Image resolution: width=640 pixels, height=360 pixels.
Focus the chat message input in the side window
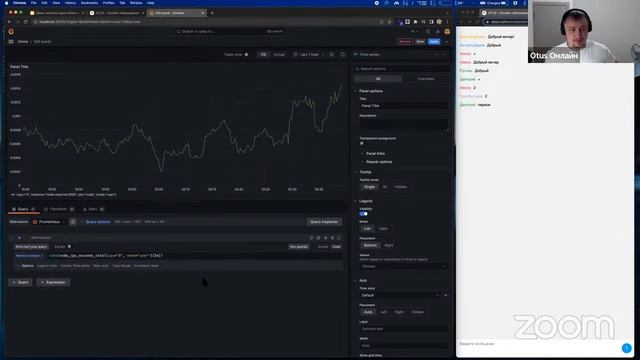pyautogui.click(x=538, y=344)
